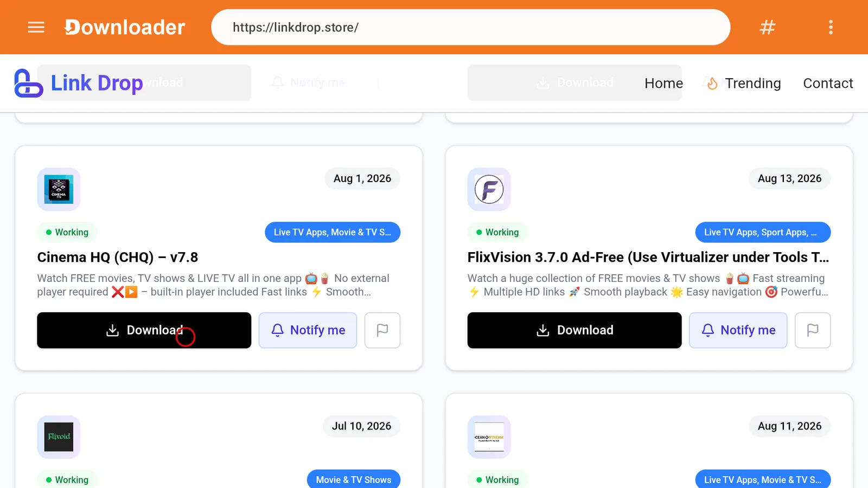Click Working status on Aug 11 card
The width and height of the screenshot is (868, 488).
click(x=497, y=480)
